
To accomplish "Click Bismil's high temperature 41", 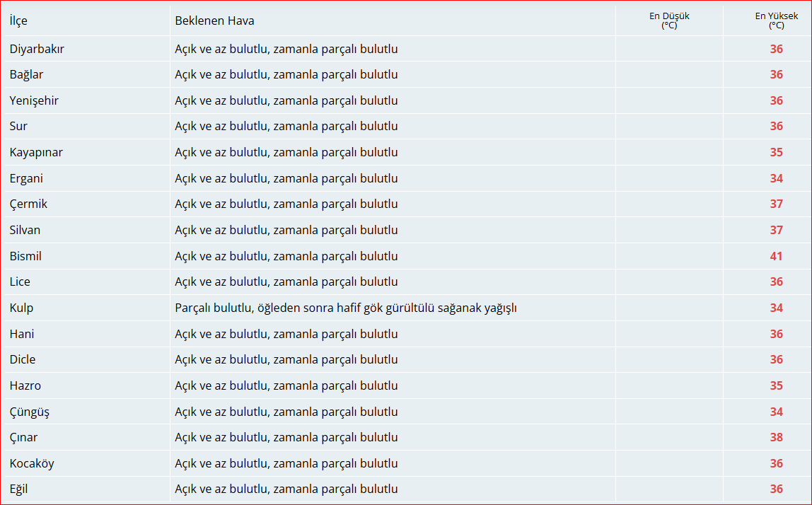I will coord(776,256).
